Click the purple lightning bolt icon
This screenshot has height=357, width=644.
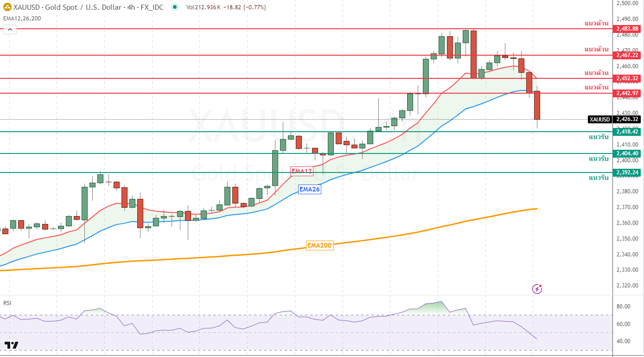[537, 289]
